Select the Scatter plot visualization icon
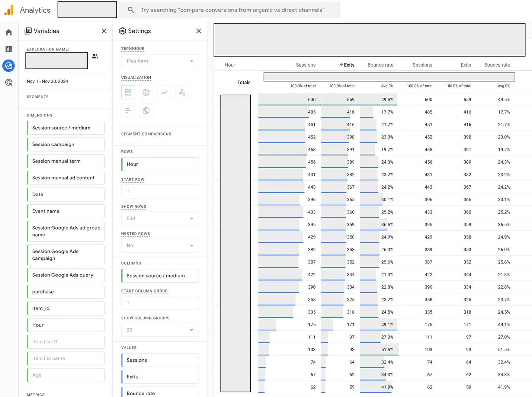The image size is (532, 397). [182, 93]
